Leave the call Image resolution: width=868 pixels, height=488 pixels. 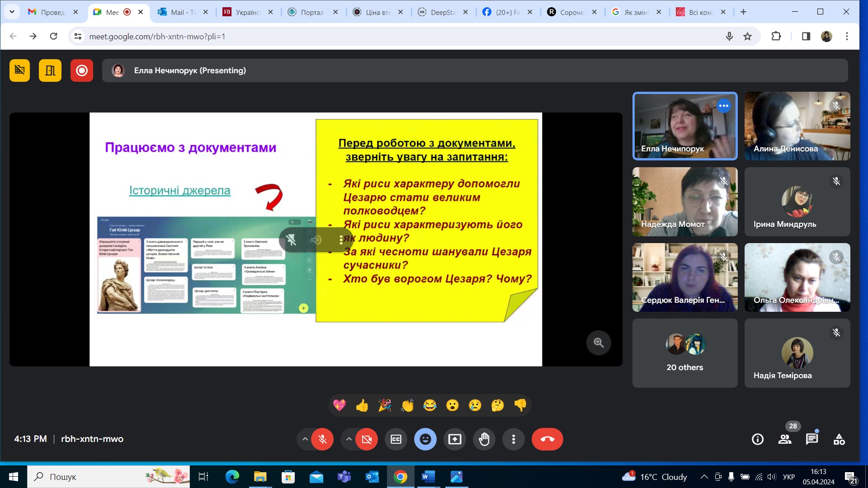(547, 439)
